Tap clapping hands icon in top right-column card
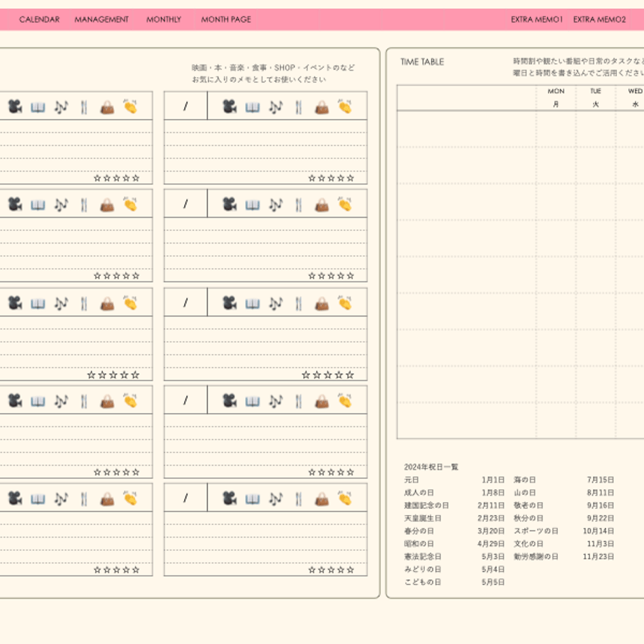 pos(344,106)
